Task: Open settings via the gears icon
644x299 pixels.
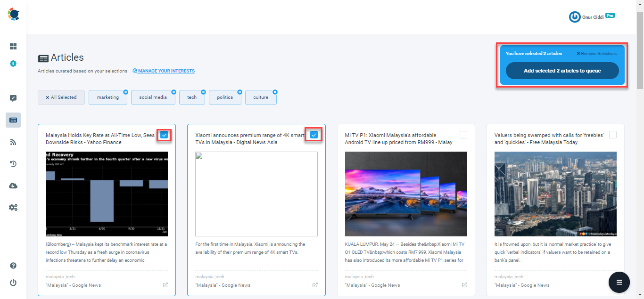Action: [x=13, y=207]
